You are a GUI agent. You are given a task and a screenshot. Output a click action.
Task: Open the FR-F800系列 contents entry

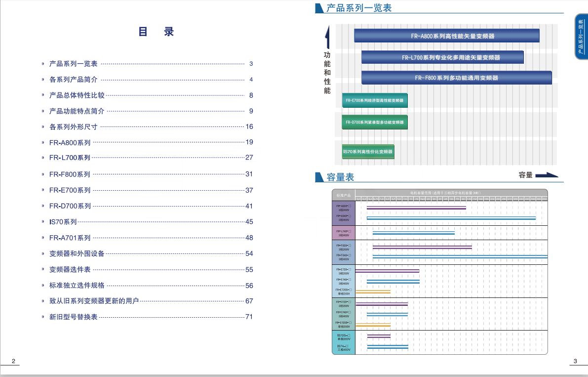coord(148,174)
